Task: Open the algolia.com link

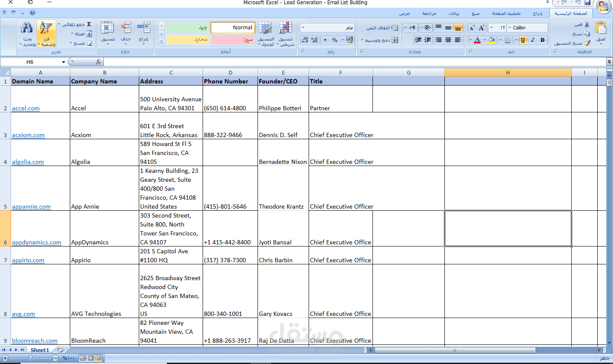Action: tap(28, 162)
